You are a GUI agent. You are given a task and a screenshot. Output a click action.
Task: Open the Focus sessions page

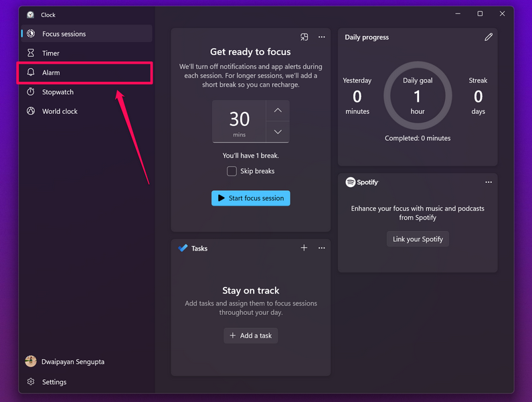point(64,33)
